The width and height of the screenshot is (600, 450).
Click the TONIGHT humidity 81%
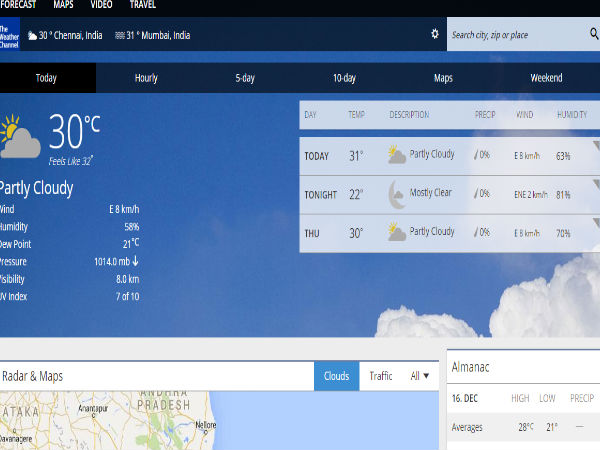[563, 195]
